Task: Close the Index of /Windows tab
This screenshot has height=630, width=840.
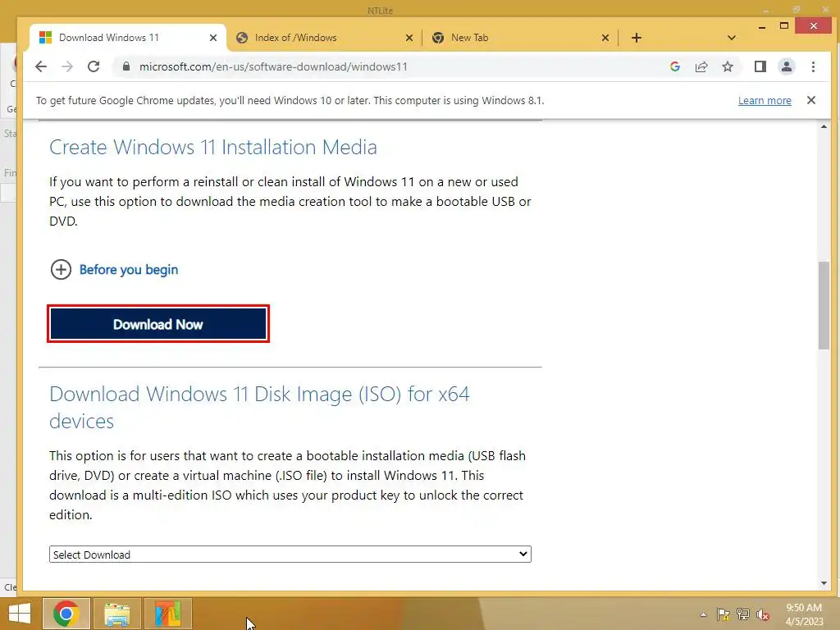Action: tap(409, 38)
